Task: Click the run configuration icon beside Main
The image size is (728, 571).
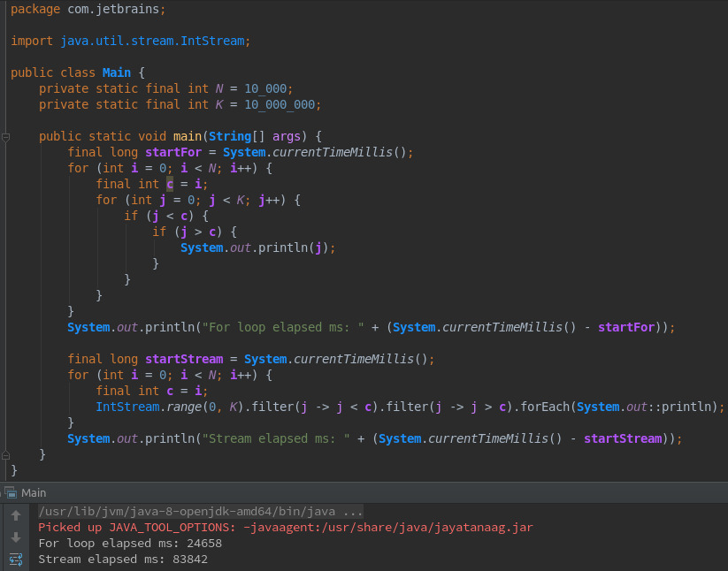Action: [x=11, y=492]
